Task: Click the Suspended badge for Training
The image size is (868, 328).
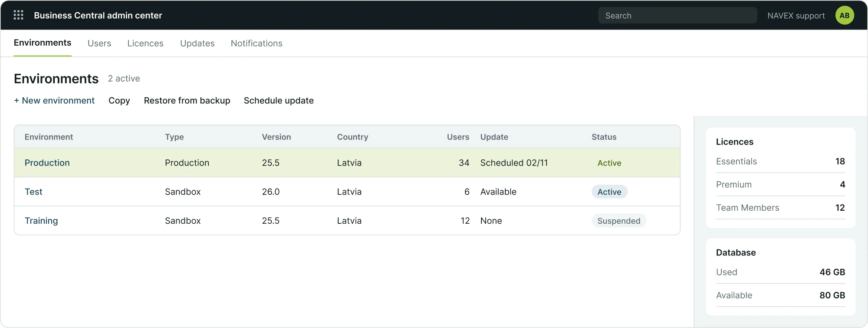Action: 619,221
